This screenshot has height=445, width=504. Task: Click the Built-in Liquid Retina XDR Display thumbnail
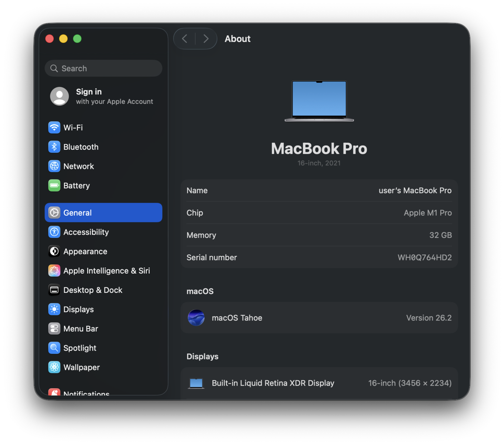pos(196,383)
